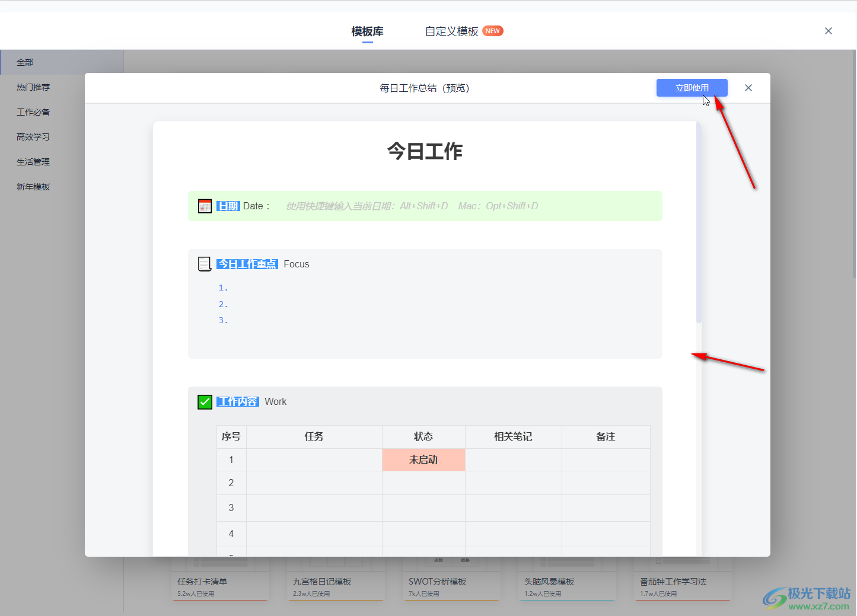857x616 pixels.
Task: Click the 未启动 status cell
Action: click(x=423, y=459)
